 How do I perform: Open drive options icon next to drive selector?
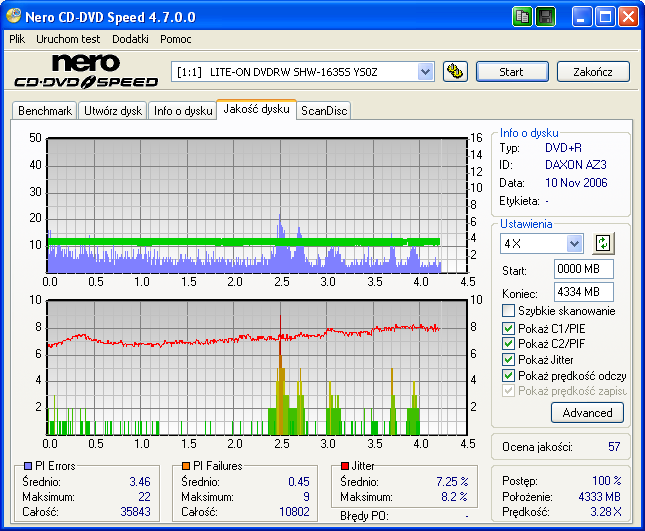pos(455,72)
